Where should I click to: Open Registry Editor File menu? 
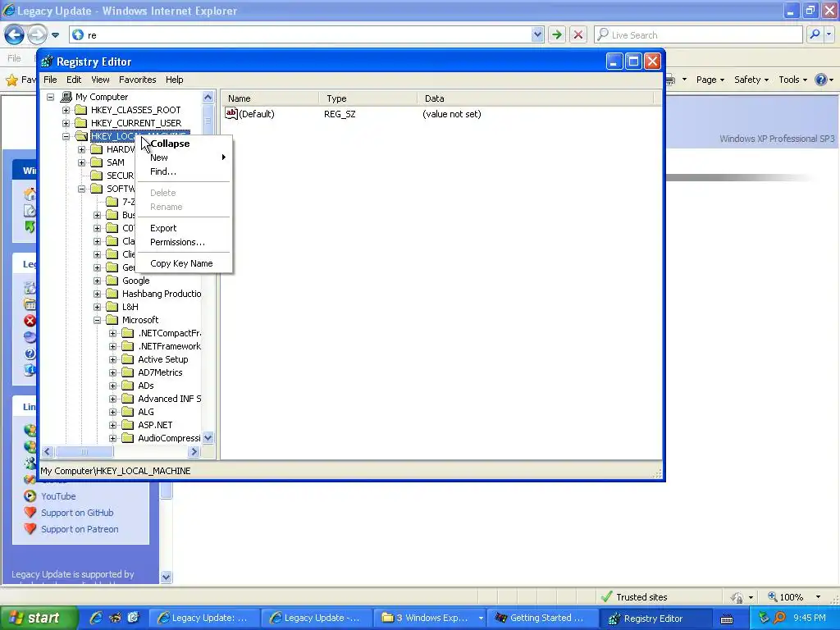[50, 80]
